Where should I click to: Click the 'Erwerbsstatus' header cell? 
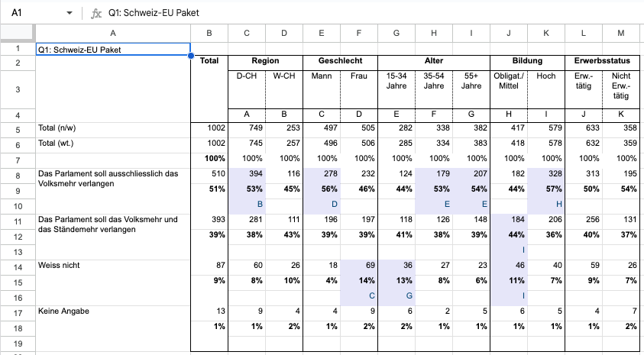[601, 61]
